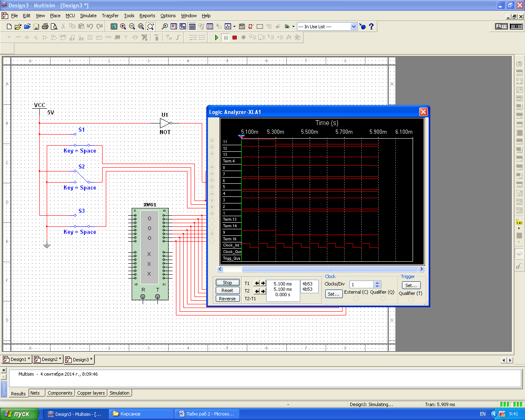Open the Find tool
Image resolution: width=525 pixels, height=420 pixels.
(164, 27)
